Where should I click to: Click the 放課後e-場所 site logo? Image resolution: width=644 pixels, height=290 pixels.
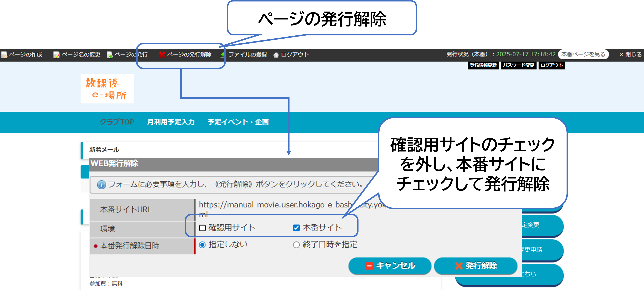(107, 89)
